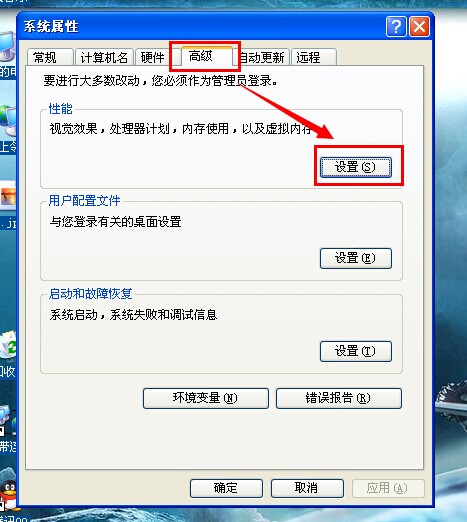
Task: Switch to the 远程 tab
Action: point(314,57)
